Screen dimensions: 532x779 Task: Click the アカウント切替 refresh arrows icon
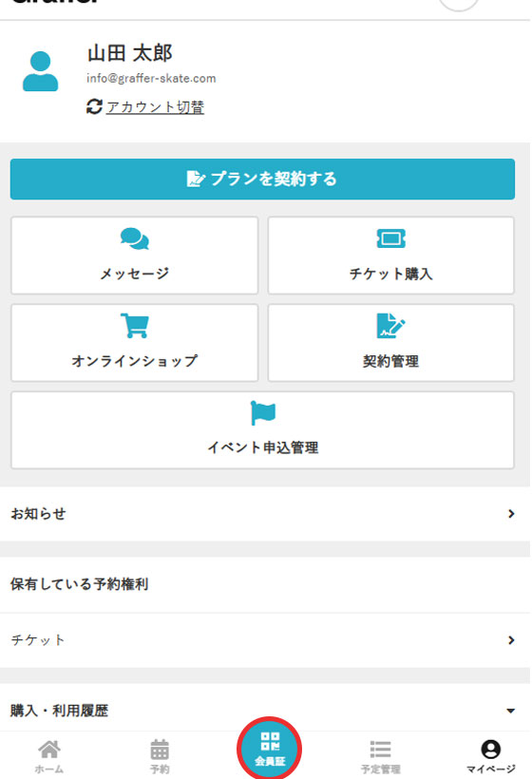pyautogui.click(x=94, y=106)
